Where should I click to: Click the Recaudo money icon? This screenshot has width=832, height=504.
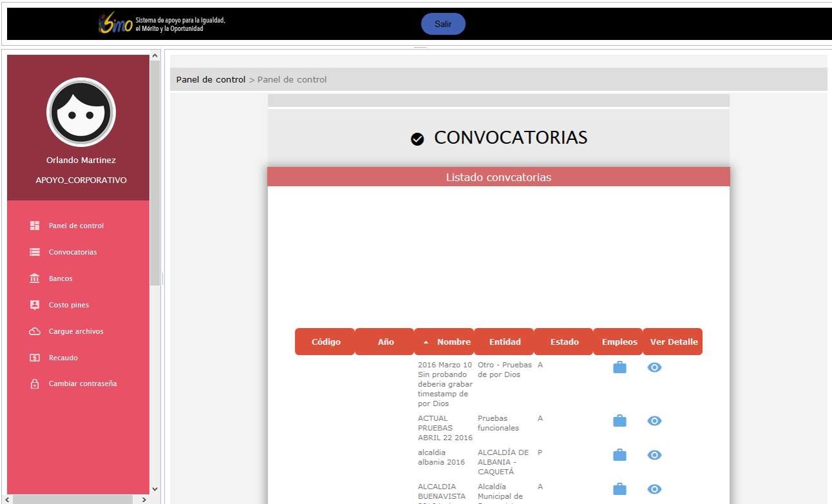[35, 358]
